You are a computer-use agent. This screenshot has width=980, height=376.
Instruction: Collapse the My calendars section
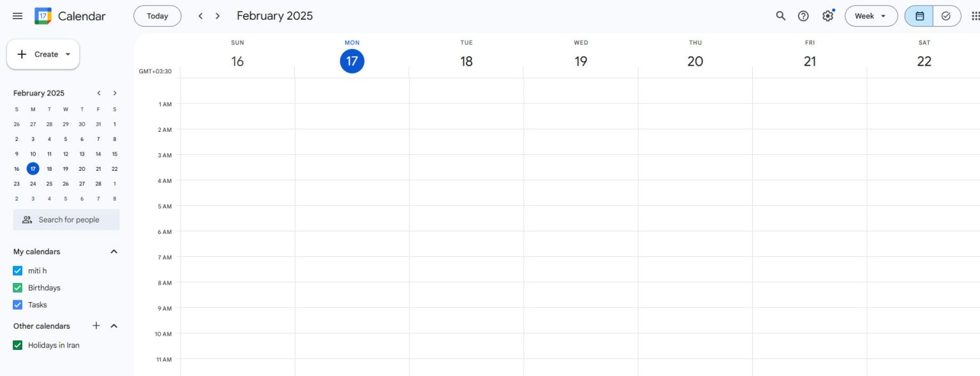click(x=114, y=251)
